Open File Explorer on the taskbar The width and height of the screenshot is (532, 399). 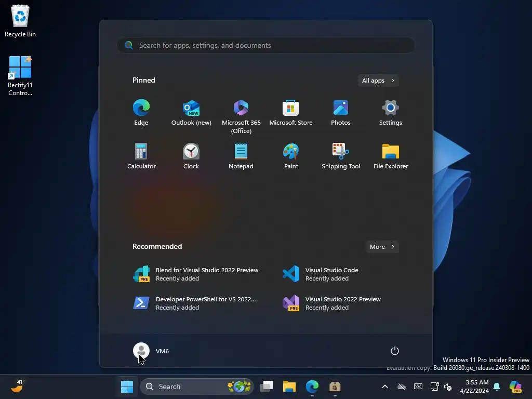click(x=289, y=387)
